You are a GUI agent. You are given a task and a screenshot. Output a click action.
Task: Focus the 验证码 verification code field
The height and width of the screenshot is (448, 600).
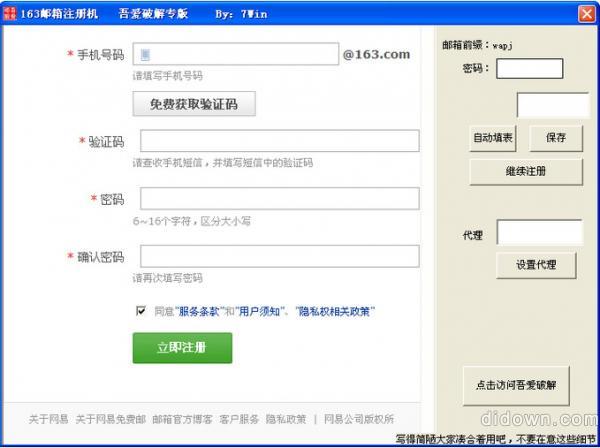click(280, 141)
